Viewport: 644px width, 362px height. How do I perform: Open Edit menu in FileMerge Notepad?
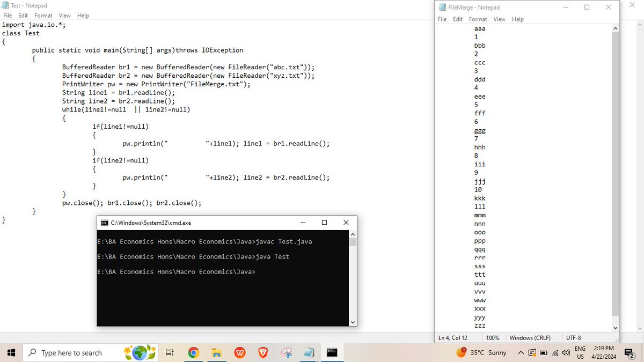click(x=458, y=19)
